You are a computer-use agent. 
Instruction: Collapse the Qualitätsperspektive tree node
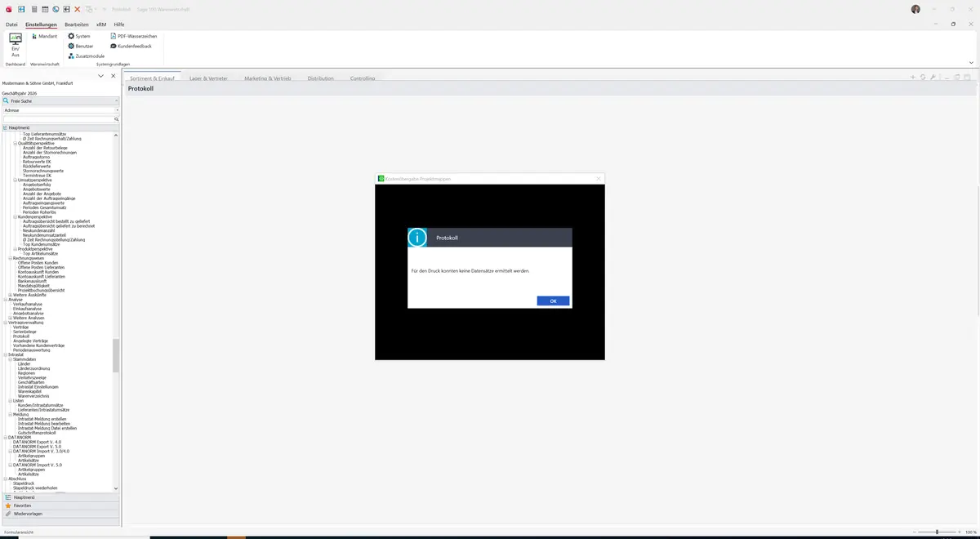16,144
